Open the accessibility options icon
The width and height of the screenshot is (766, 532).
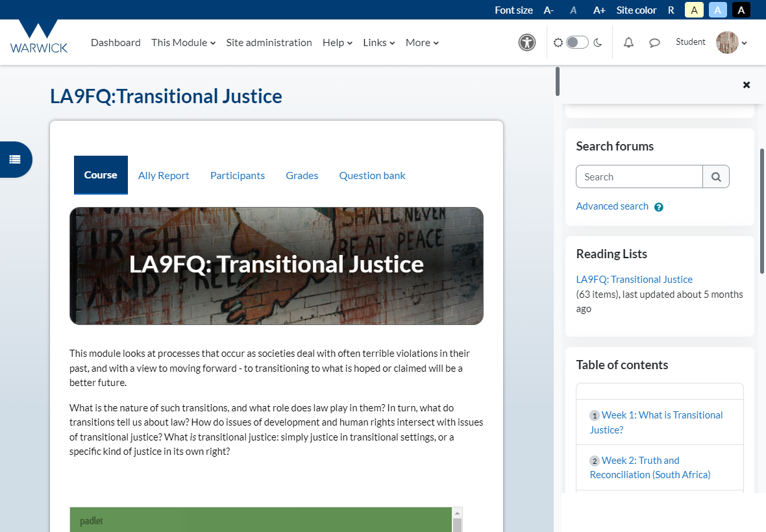527,43
